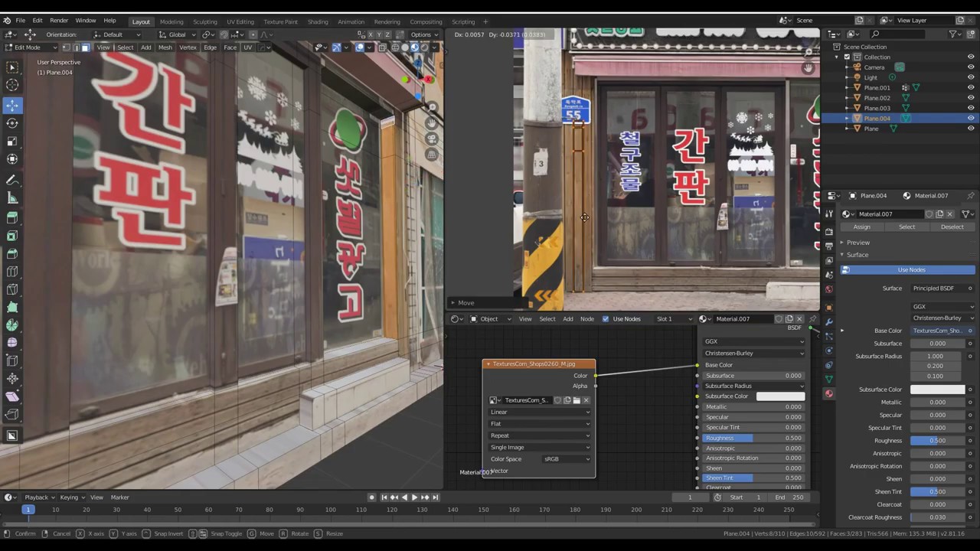Open the Edit Mode dropdown
Screen dimensions: 980x551
pyautogui.click(x=31, y=47)
